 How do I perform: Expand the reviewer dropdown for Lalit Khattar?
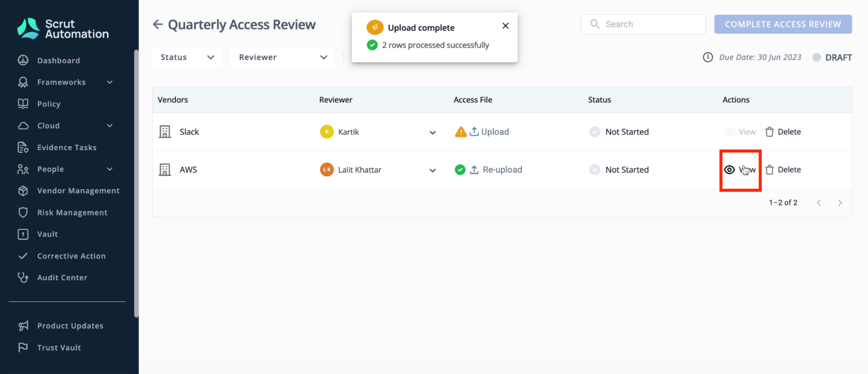432,170
